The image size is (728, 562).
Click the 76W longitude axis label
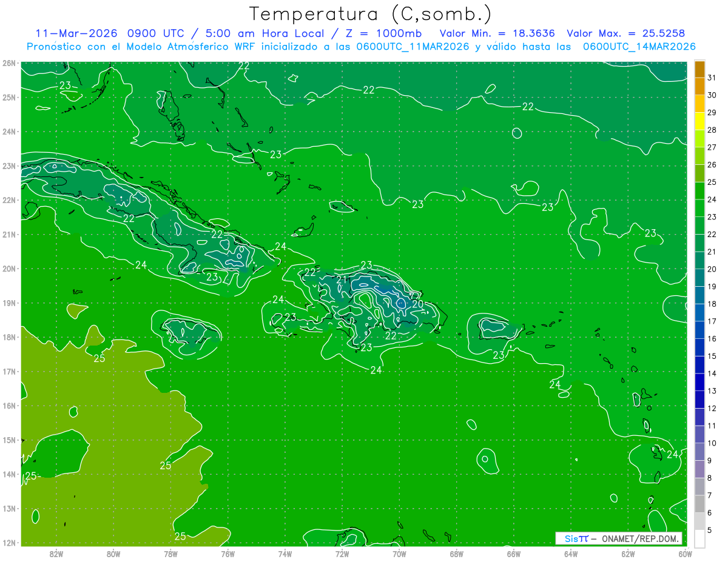pyautogui.click(x=227, y=553)
